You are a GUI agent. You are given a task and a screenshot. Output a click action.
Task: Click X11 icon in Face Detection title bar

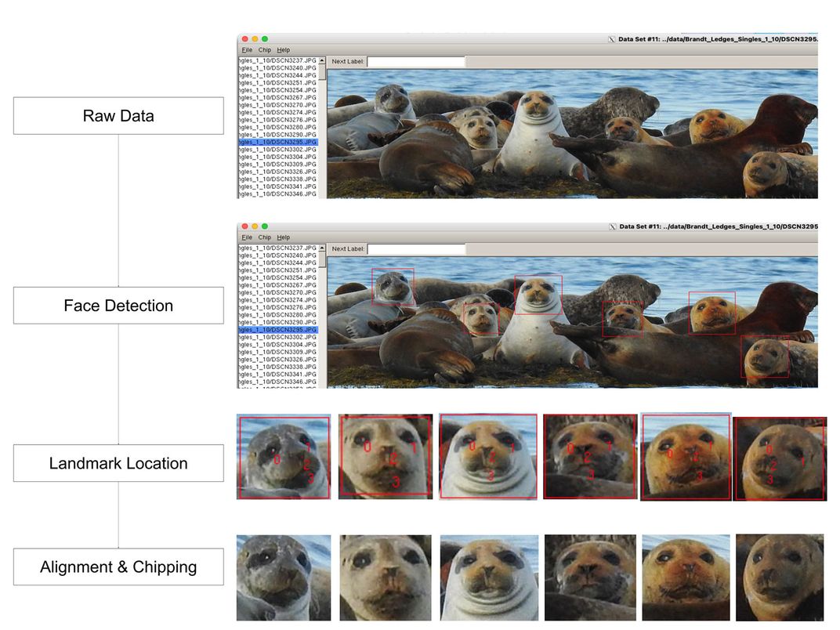click(x=612, y=226)
